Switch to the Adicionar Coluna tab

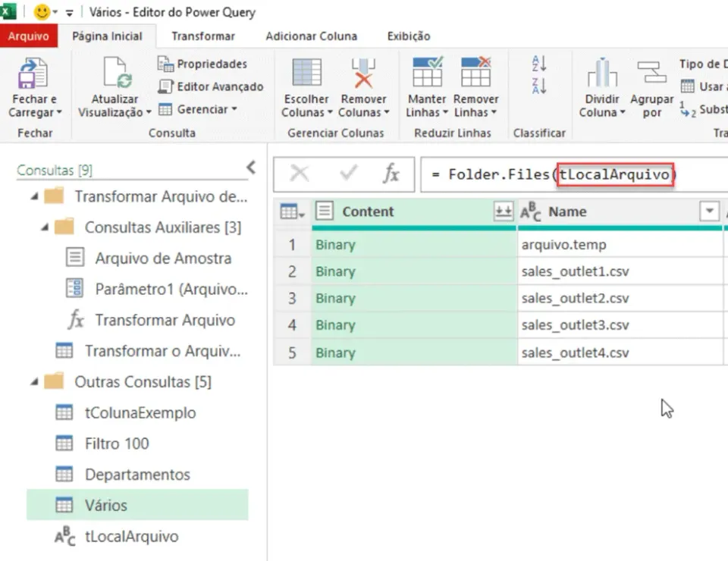[x=311, y=36]
